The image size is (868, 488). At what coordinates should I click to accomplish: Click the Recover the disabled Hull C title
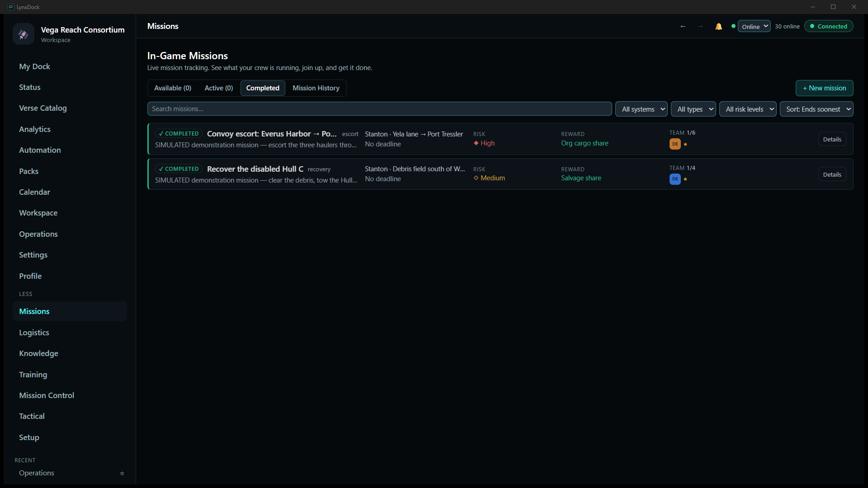(x=255, y=169)
